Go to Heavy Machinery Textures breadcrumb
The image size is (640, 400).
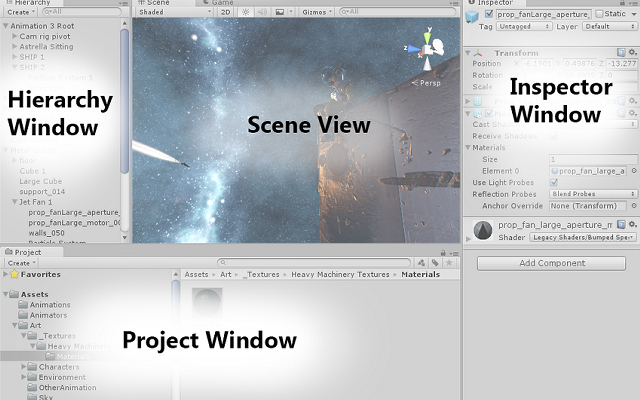340,274
